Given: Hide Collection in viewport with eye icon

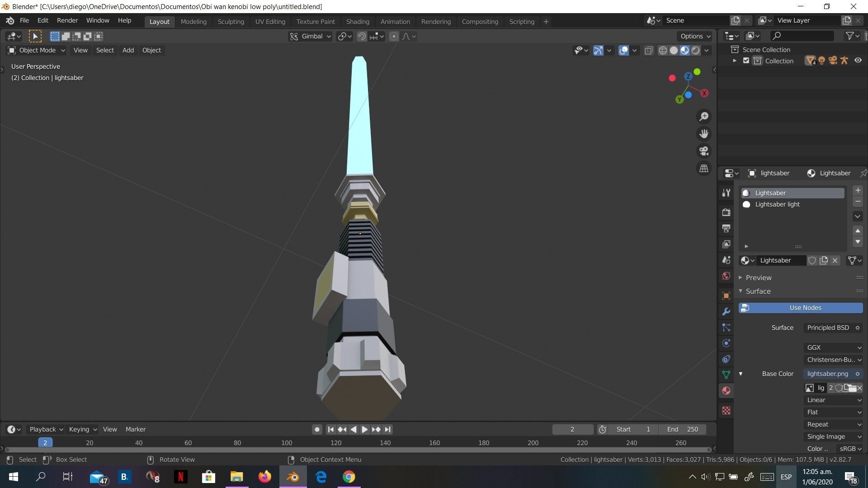Looking at the screenshot, I should [858, 61].
